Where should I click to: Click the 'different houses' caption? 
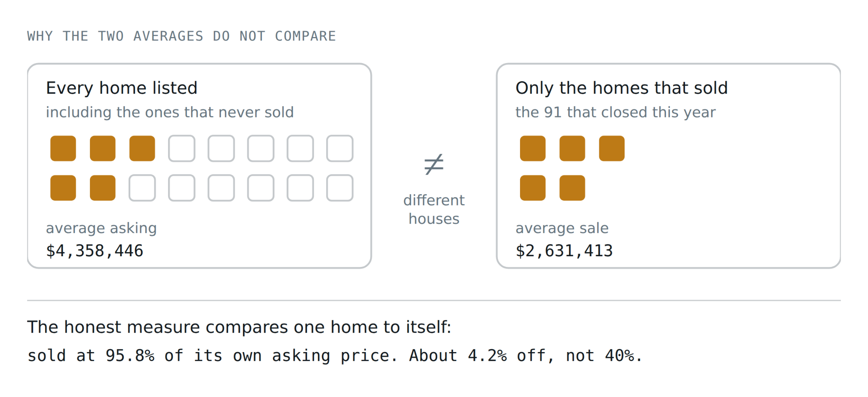coord(434,209)
